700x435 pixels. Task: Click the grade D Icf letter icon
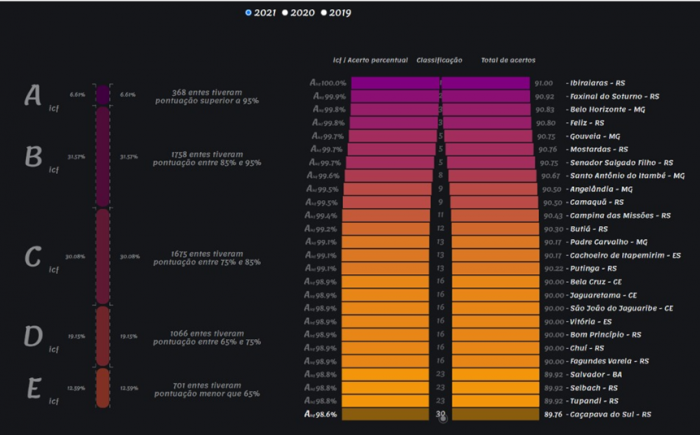tap(33, 337)
